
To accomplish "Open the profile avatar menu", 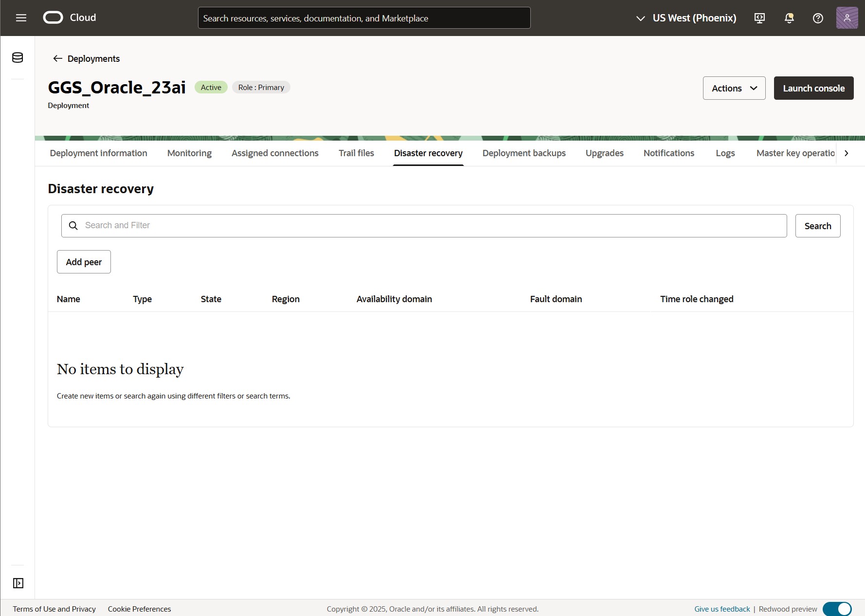I will click(x=847, y=18).
